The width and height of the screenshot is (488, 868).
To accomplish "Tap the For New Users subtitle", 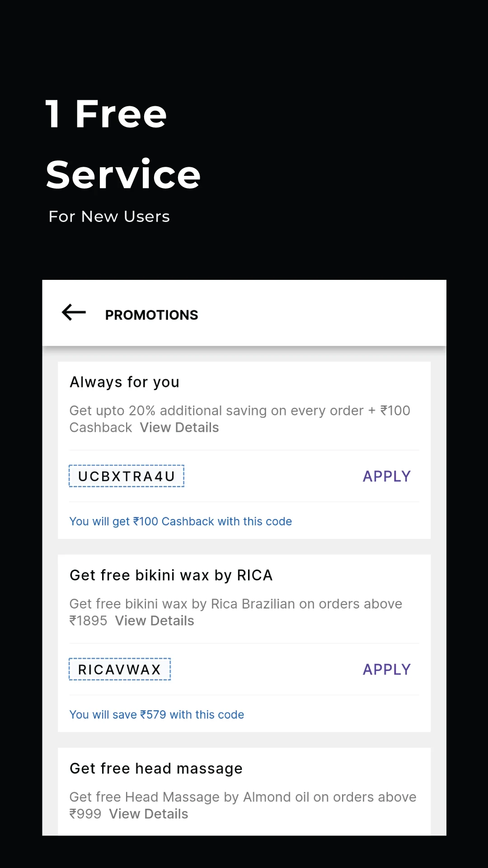I will coord(109,217).
